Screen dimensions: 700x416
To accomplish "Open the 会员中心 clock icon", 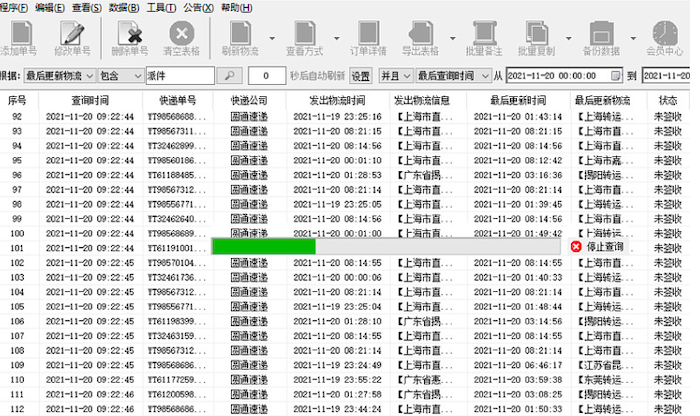I will pos(665,33).
